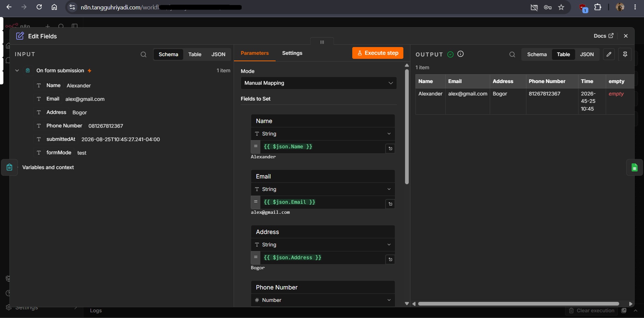Image resolution: width=644 pixels, height=318 pixels.
Task: Close the Edit Fields panel
Action: click(626, 36)
